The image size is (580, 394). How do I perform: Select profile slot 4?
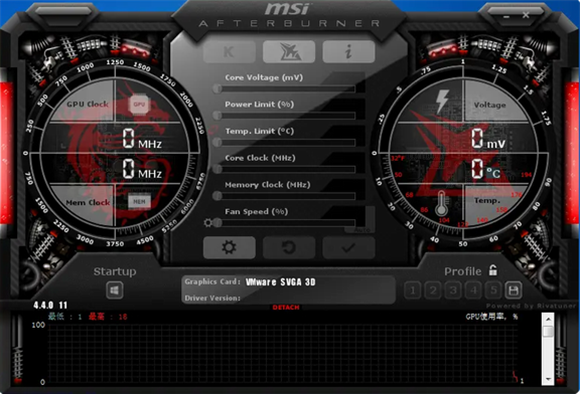473,290
